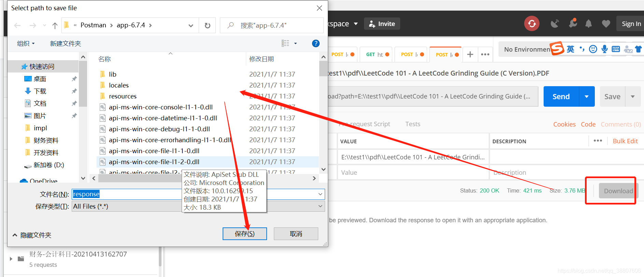This screenshot has width=644, height=277.
Task: Click the Invite button
Action: 382,24
